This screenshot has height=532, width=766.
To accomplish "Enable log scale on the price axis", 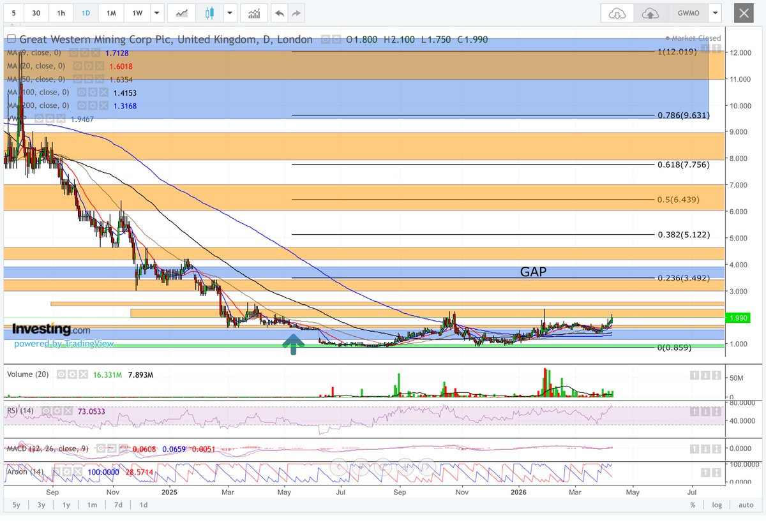I will tap(716, 505).
